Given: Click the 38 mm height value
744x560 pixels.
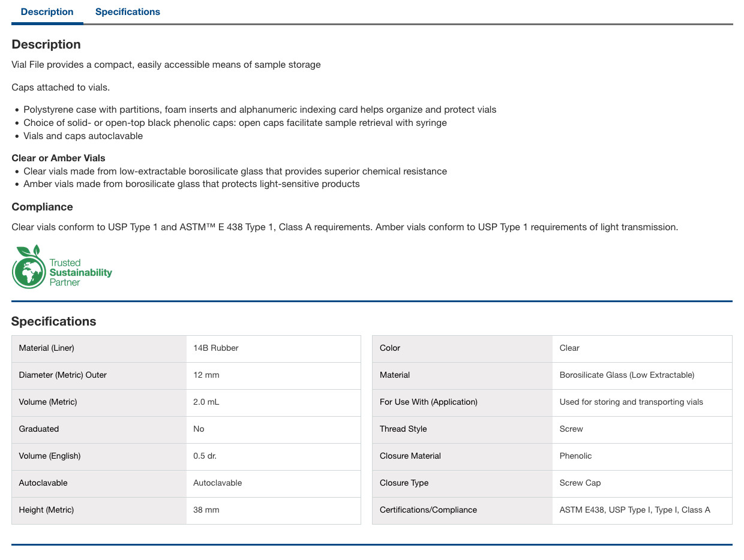Looking at the screenshot, I should pos(206,510).
